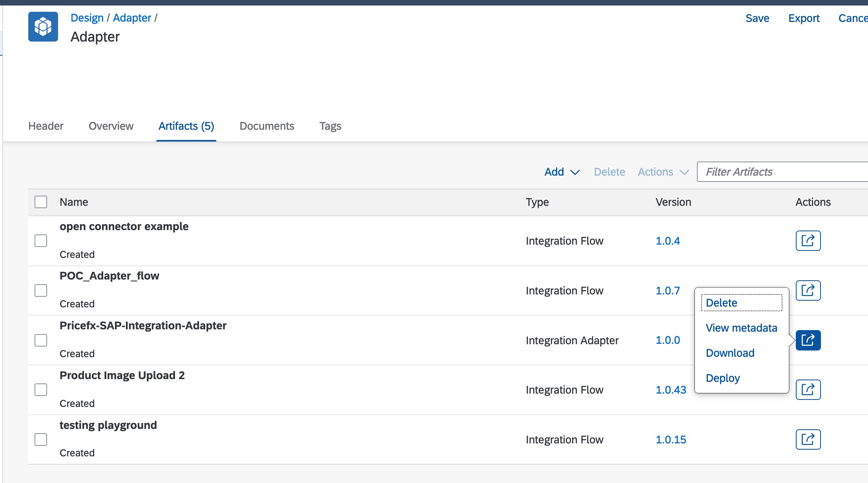Click the Save button
The width and height of the screenshot is (868, 483).
point(757,18)
